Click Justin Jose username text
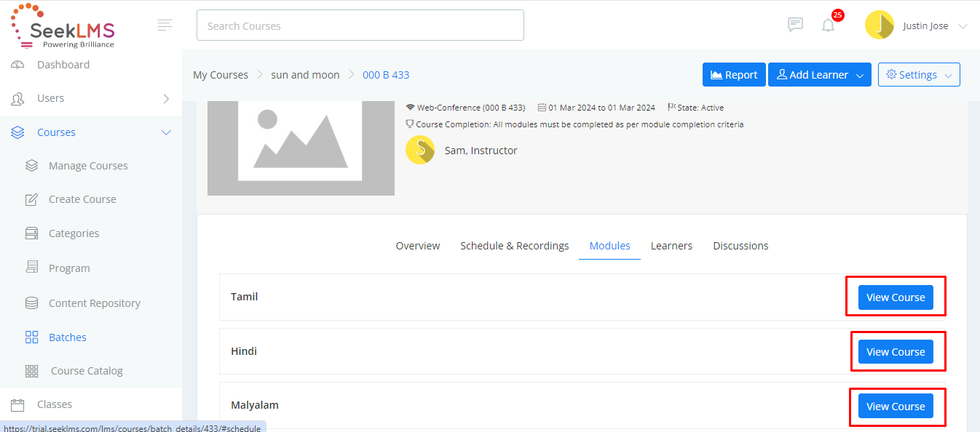The height and width of the screenshot is (432, 980). coord(925,26)
